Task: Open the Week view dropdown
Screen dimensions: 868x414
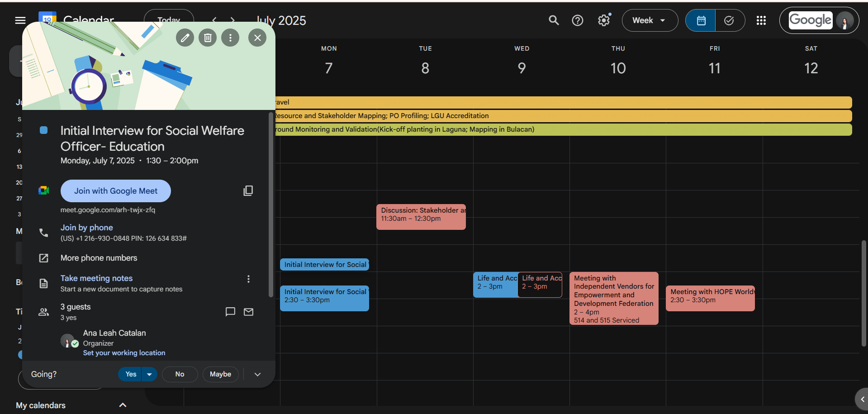Action: tap(650, 20)
